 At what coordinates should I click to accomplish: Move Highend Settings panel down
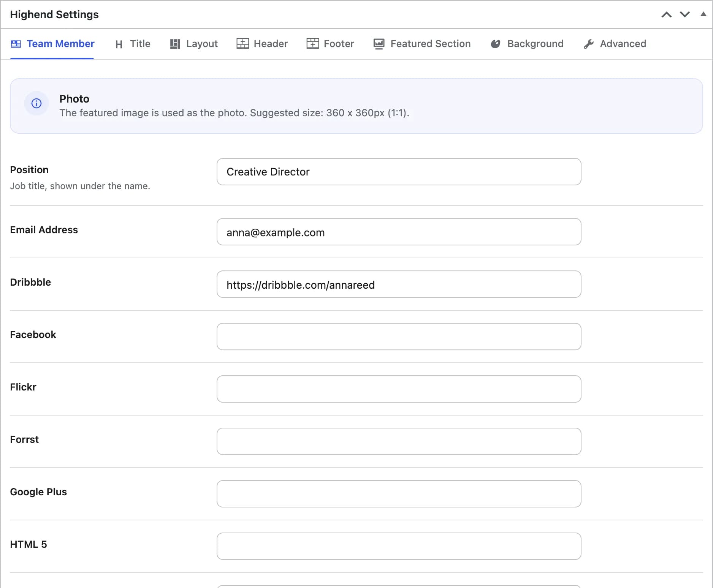tap(685, 14)
